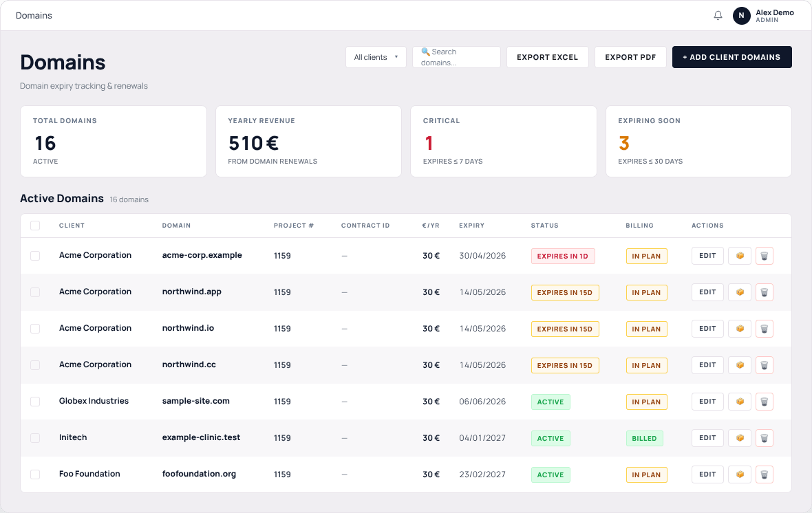Image resolution: width=812 pixels, height=513 pixels.
Task: Click the Initech client name
Action: [73, 437]
